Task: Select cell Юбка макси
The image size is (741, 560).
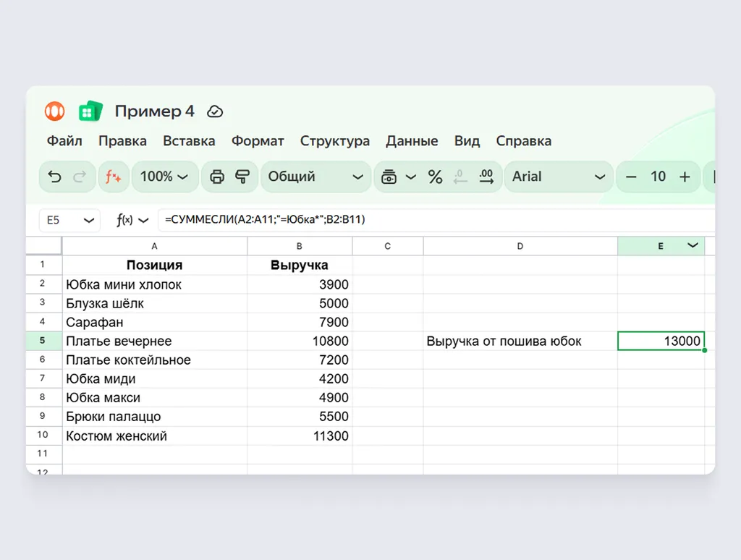Action: coord(155,398)
